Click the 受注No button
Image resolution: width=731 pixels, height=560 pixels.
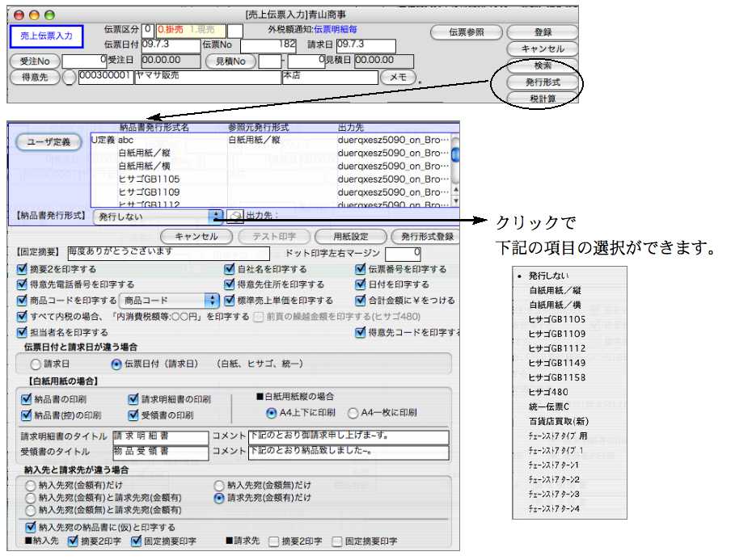[35, 61]
